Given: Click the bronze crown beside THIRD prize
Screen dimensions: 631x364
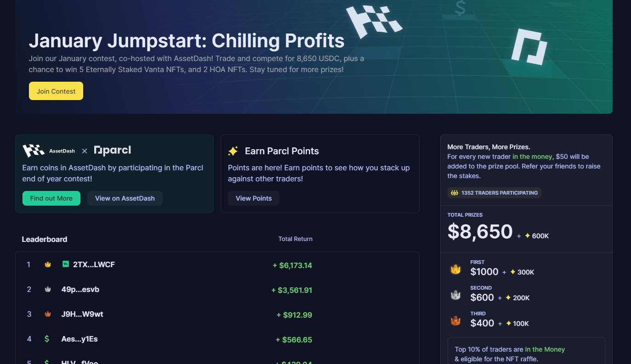Looking at the screenshot, I should point(455,321).
